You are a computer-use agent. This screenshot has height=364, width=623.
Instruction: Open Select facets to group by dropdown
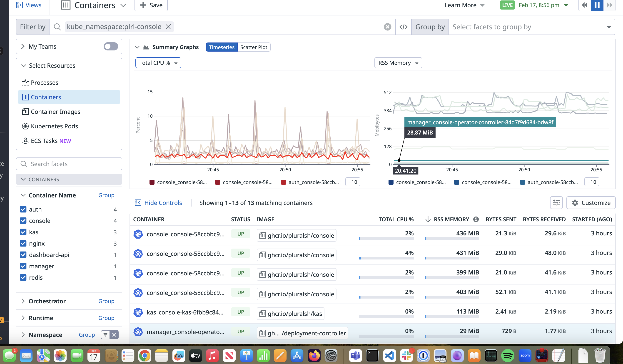(531, 27)
